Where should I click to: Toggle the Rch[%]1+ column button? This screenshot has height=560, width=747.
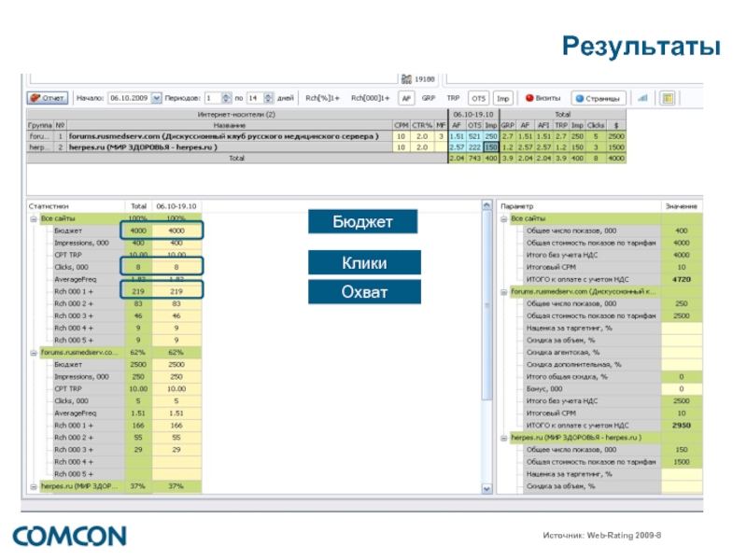(x=322, y=98)
